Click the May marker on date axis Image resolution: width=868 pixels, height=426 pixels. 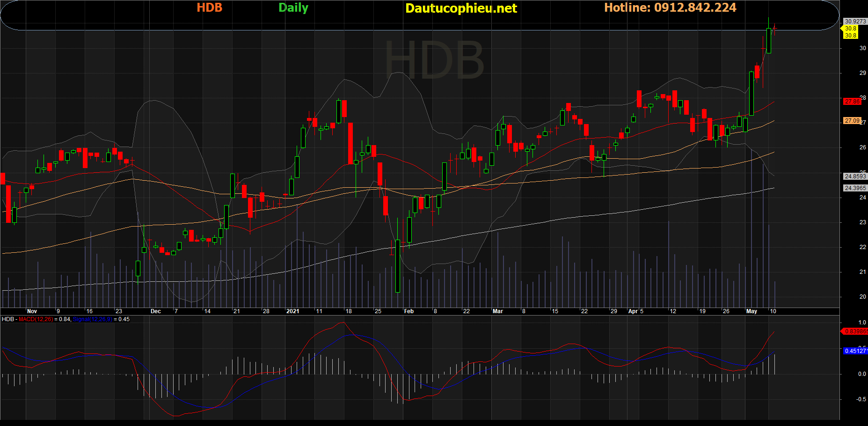(x=751, y=311)
